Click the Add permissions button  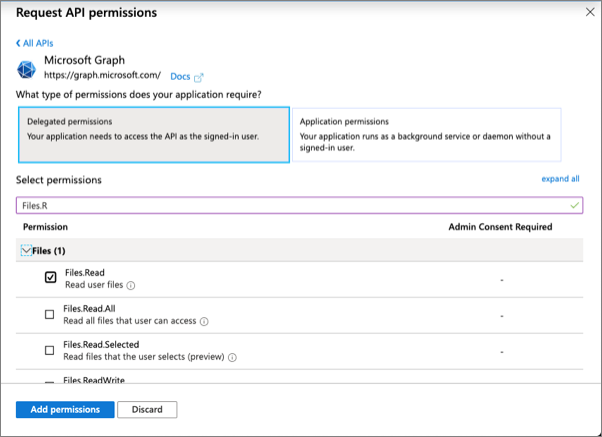tap(65, 409)
